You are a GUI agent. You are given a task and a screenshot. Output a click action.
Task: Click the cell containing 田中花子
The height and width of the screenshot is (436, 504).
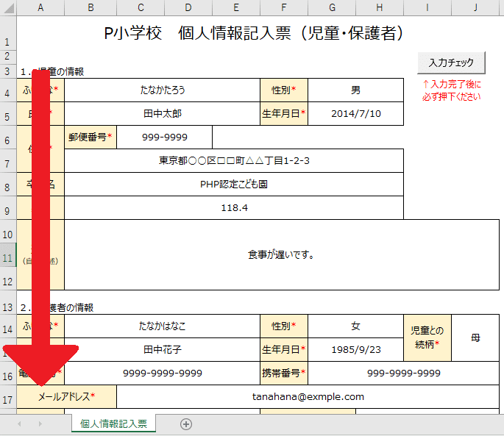163,349
